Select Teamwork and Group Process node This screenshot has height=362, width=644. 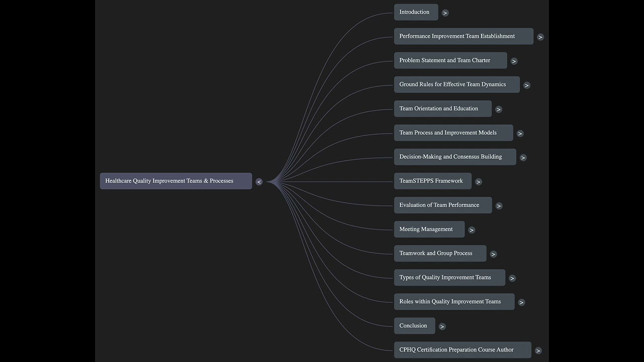[x=440, y=253]
